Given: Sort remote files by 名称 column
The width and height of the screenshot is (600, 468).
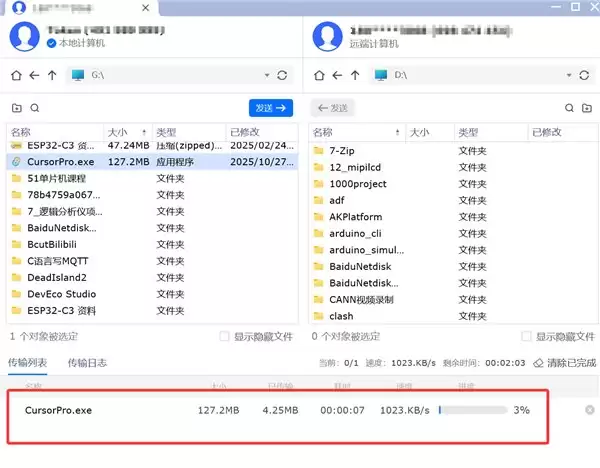Looking at the screenshot, I should tap(357, 132).
